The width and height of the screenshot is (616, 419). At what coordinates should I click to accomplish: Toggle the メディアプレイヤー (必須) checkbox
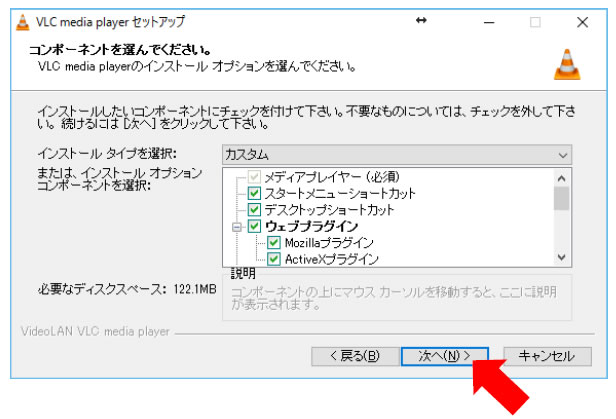tap(254, 177)
